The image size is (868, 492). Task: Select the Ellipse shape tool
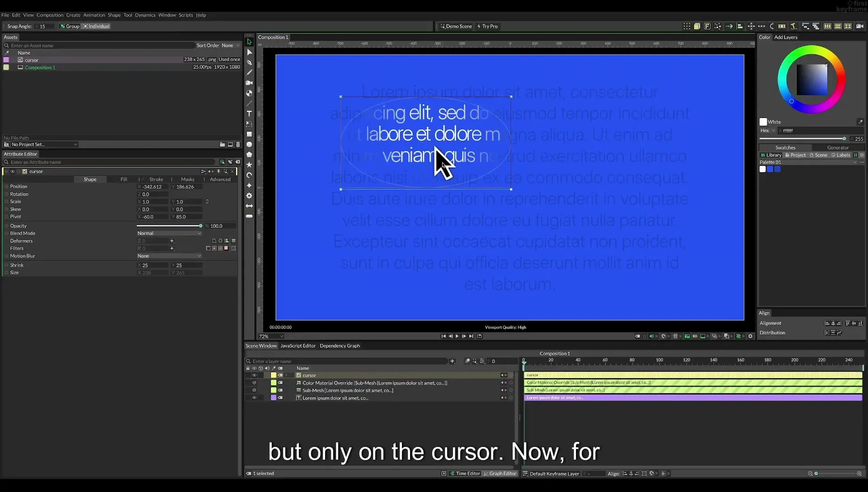249,145
